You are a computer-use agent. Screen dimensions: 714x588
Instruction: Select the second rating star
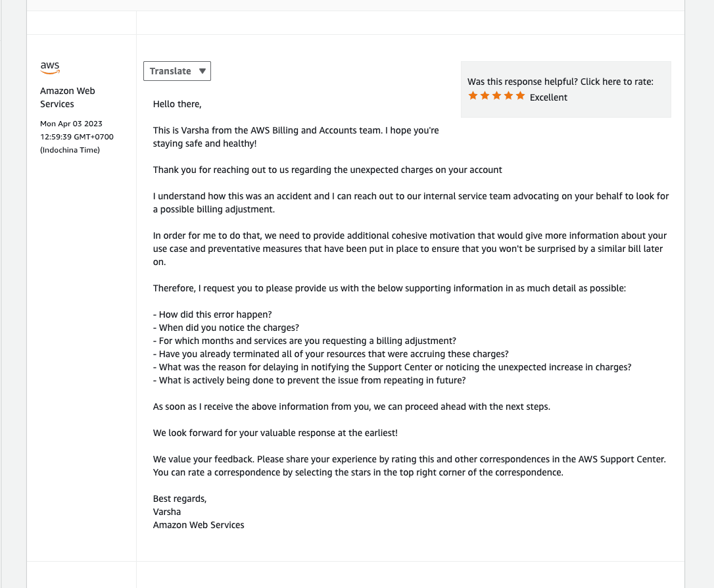pyautogui.click(x=485, y=96)
